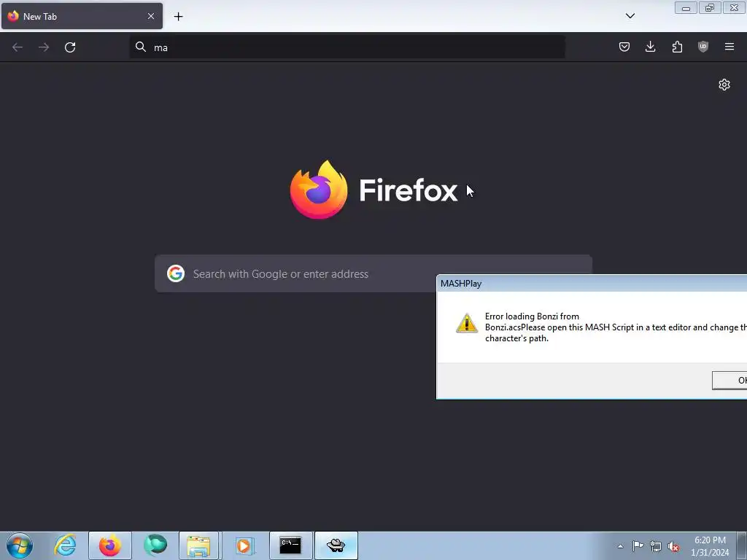Expand the list all tabs chevron
The image size is (747, 560).
[630, 16]
